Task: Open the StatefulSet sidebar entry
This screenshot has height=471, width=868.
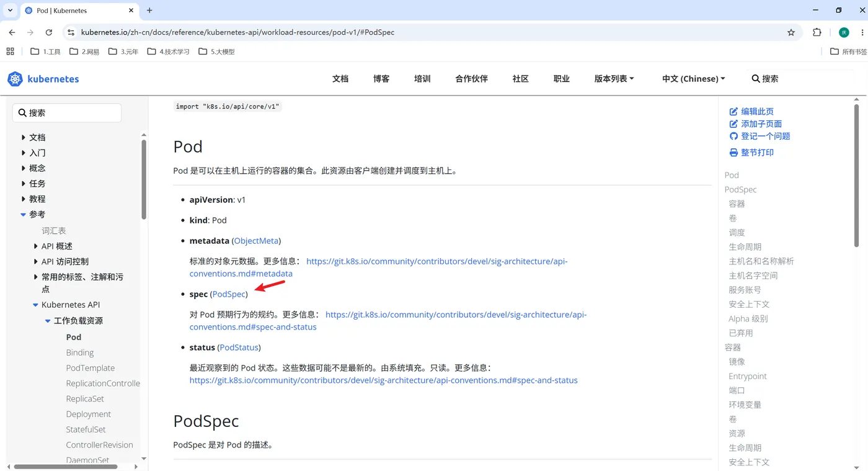Action: coord(86,429)
